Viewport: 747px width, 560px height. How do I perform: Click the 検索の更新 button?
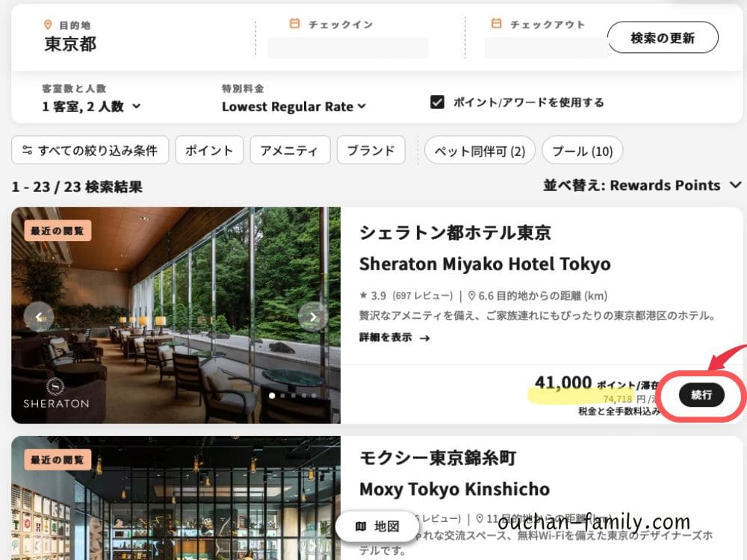[x=663, y=37]
